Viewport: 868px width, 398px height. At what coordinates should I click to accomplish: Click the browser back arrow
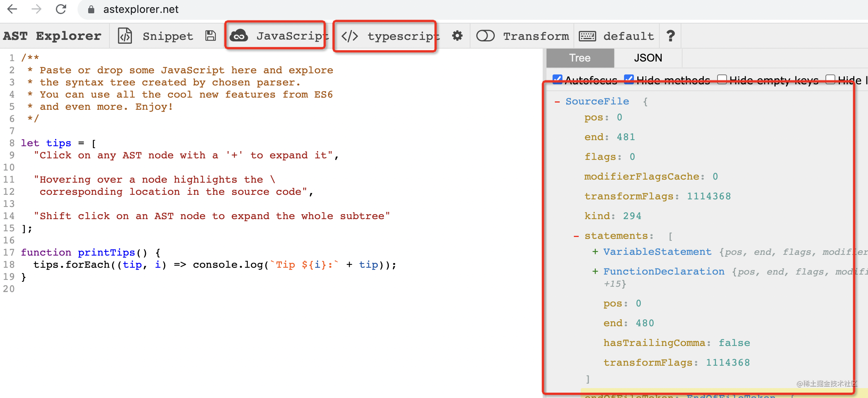(12, 9)
